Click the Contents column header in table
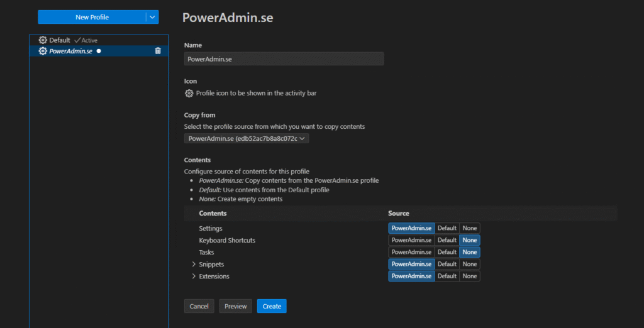Viewport: 644px width, 328px height. click(x=213, y=214)
